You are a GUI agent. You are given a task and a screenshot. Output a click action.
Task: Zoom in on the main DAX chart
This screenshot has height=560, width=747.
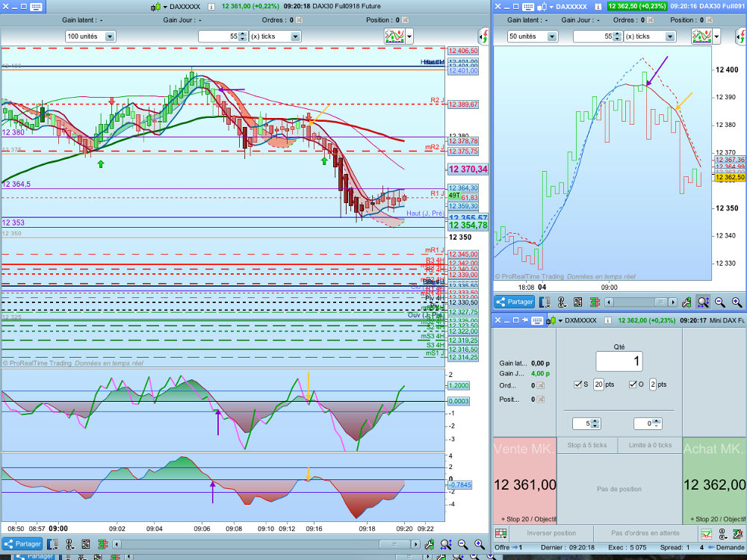480,544
